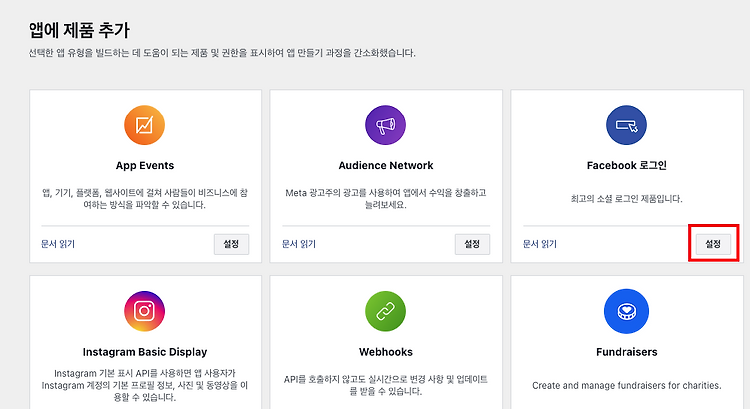Screen dimensions: 750x409
Task: Click the 앱에 제품 추가 heading
Action: click(79, 30)
